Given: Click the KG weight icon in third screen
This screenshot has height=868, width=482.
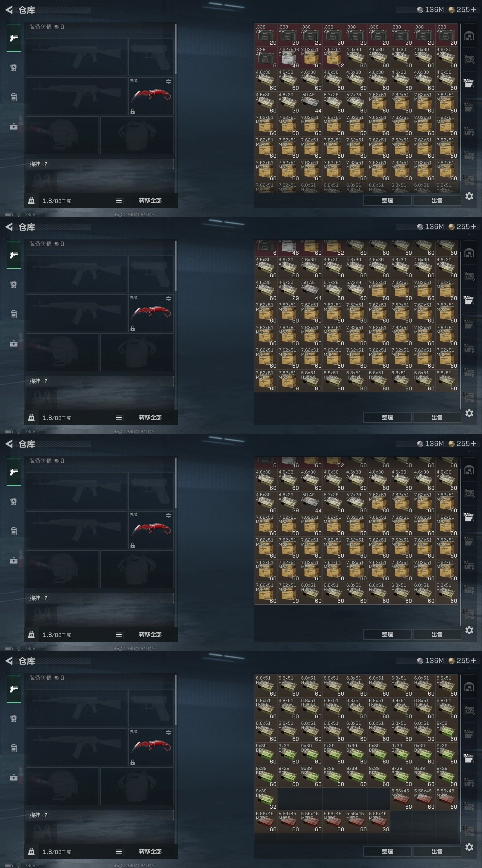Looking at the screenshot, I should click(31, 634).
